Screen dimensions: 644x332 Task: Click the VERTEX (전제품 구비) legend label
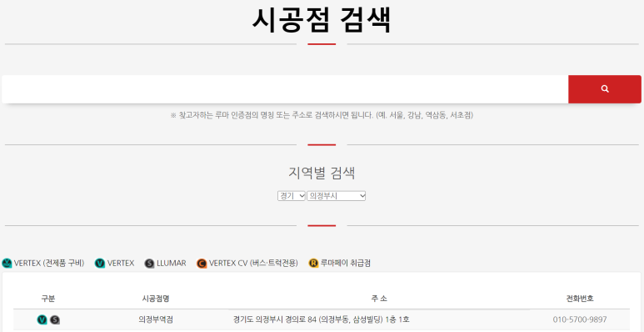pos(49,263)
